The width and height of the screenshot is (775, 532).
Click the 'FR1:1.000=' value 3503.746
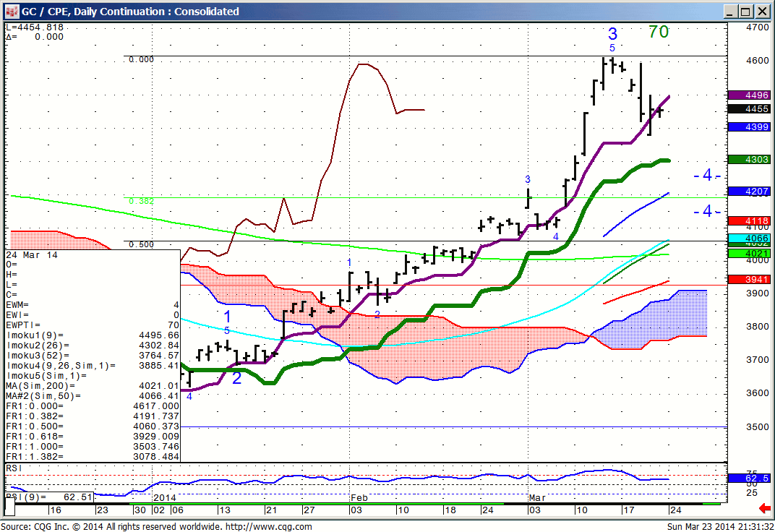(x=156, y=447)
